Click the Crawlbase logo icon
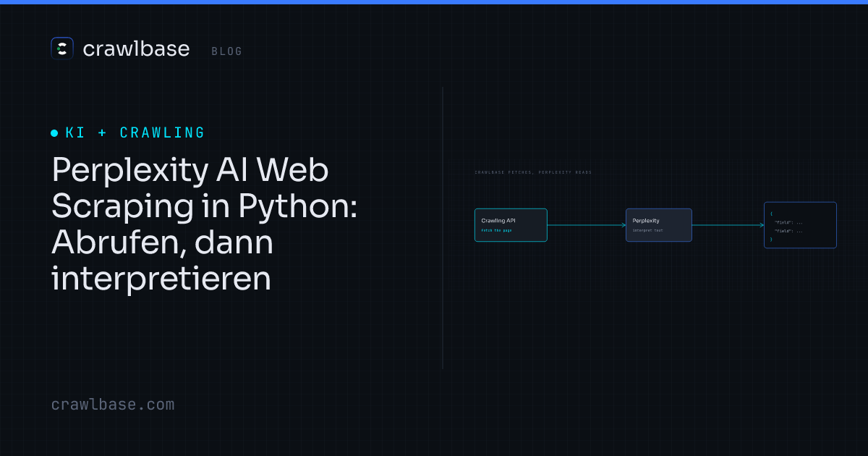Image resolution: width=868 pixels, height=456 pixels. (x=62, y=48)
